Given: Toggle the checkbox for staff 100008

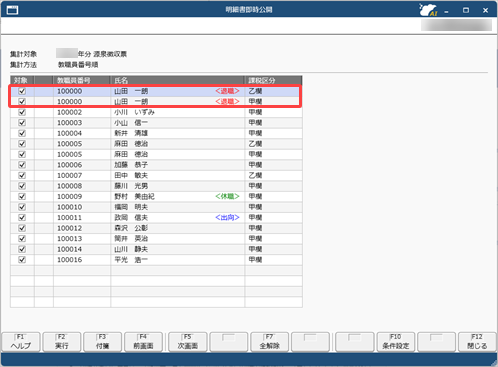Looking at the screenshot, I should [22, 186].
